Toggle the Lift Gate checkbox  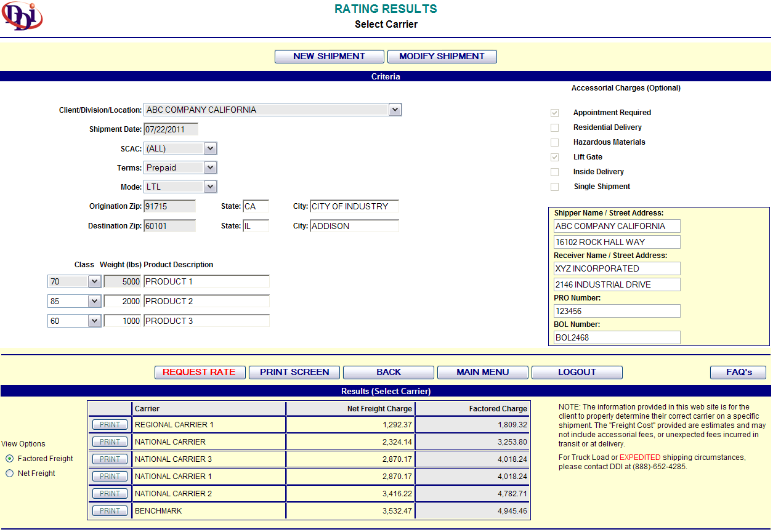pyautogui.click(x=555, y=157)
